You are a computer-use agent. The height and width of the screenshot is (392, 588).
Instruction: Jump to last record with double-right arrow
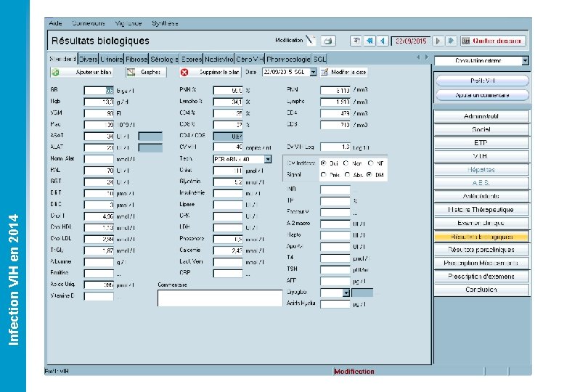coord(451,41)
